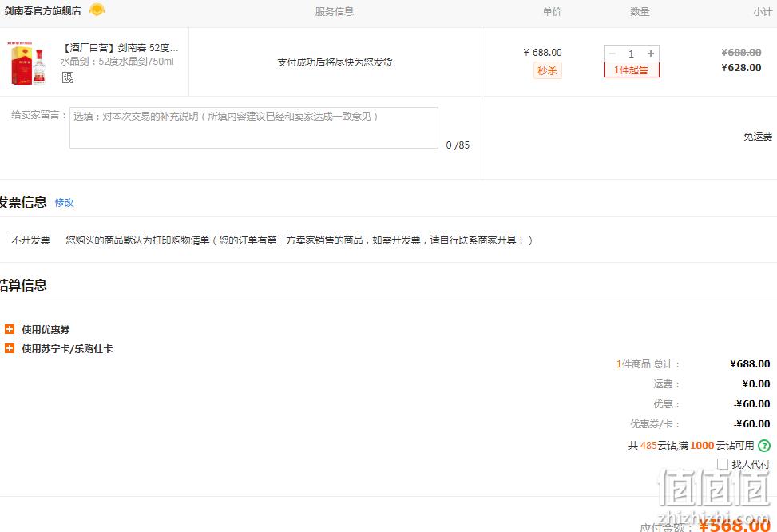The width and height of the screenshot is (777, 532).
Task: Click the 单价 column header
Action: click(552, 11)
